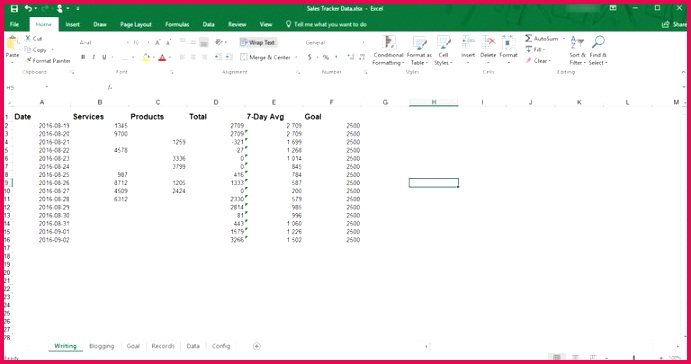Open the font name dropdown
Screen dimensions: 691x364
coord(128,42)
